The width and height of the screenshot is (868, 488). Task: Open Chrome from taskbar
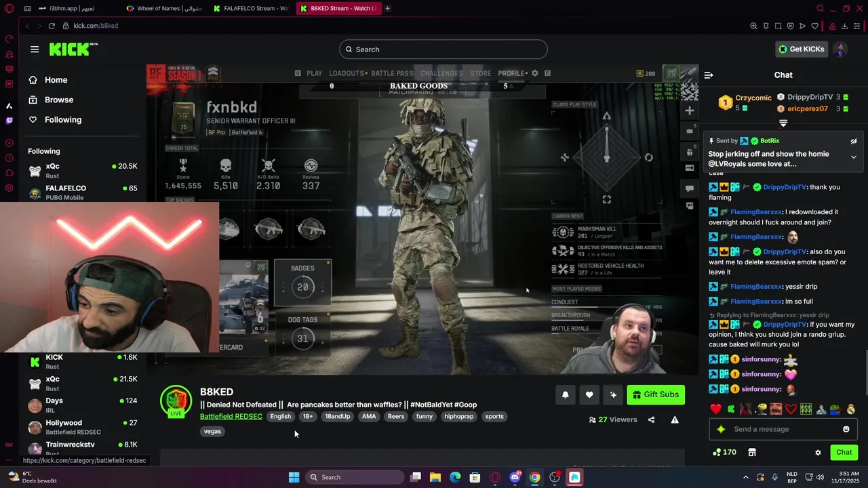click(535, 477)
